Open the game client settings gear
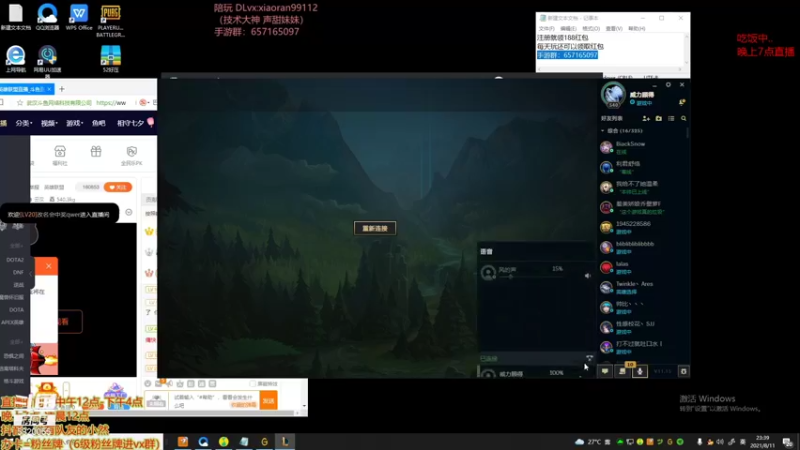 (668, 85)
